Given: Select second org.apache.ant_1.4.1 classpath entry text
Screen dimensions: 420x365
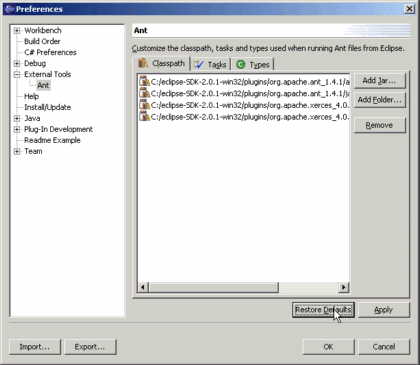Looking at the screenshot, I should tap(250, 93).
